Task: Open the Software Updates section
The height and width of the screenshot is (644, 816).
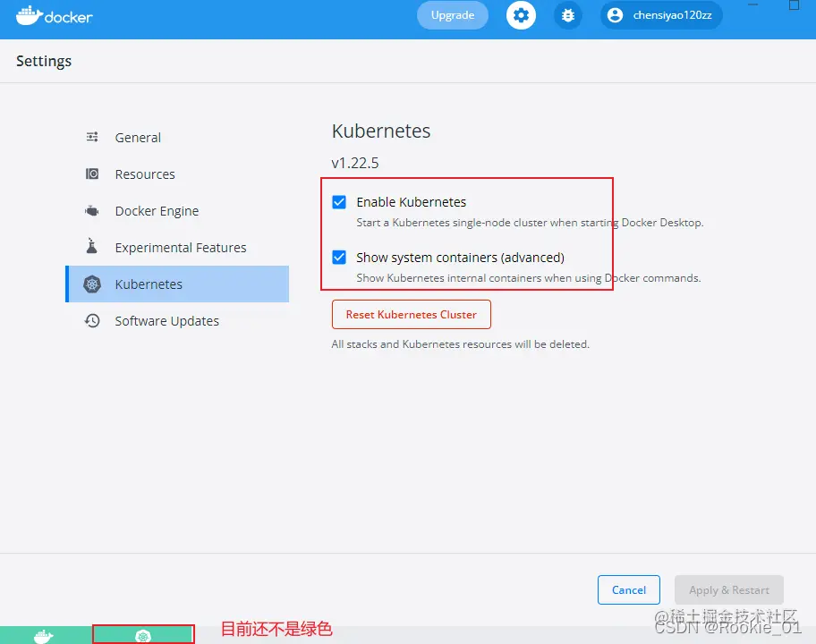Action: pyautogui.click(x=177, y=321)
